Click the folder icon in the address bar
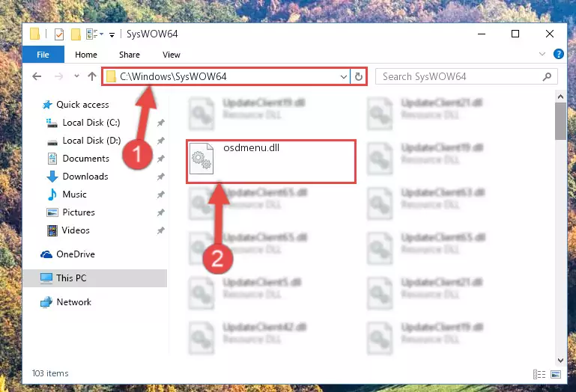This screenshot has height=392, width=576. (111, 76)
